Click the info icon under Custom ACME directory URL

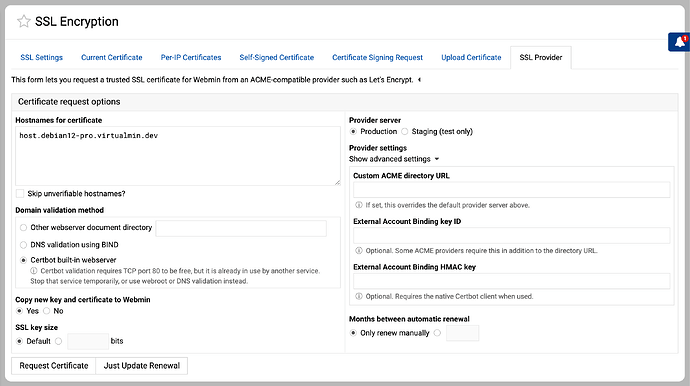(359, 205)
